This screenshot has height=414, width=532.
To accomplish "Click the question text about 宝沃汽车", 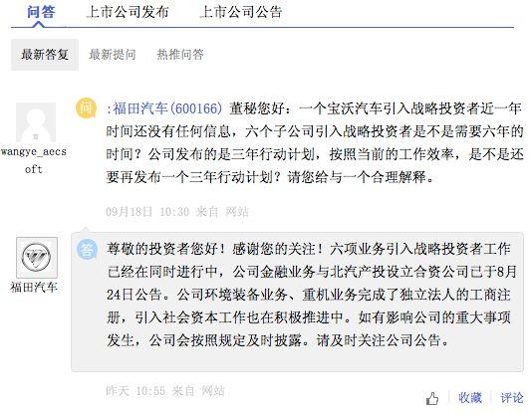I will (x=315, y=142).
